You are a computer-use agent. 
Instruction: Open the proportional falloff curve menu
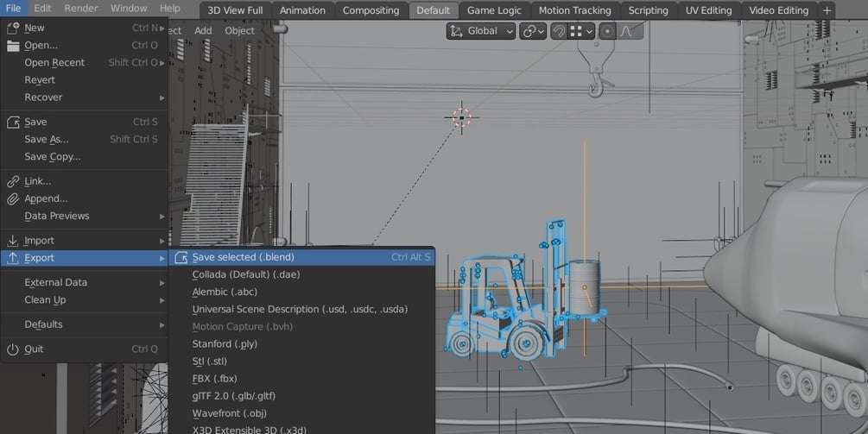tap(629, 31)
